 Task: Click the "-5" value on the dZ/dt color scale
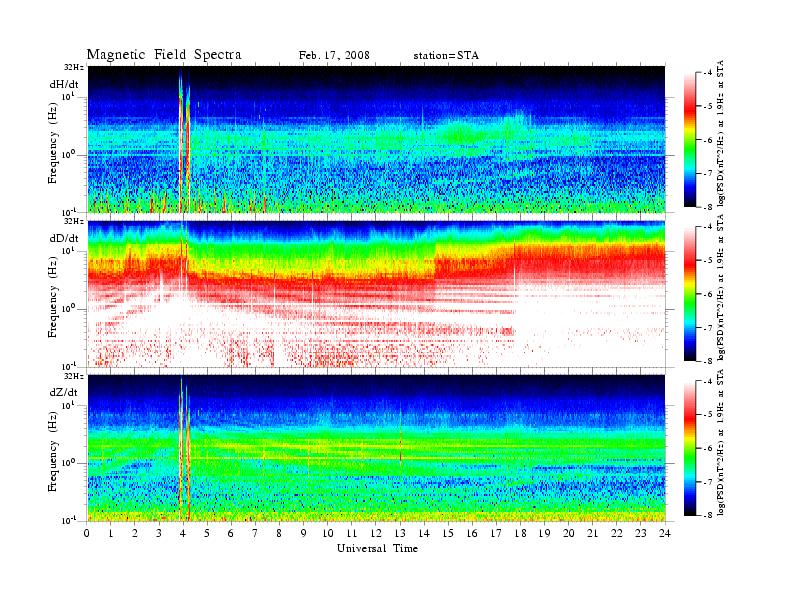coord(708,415)
